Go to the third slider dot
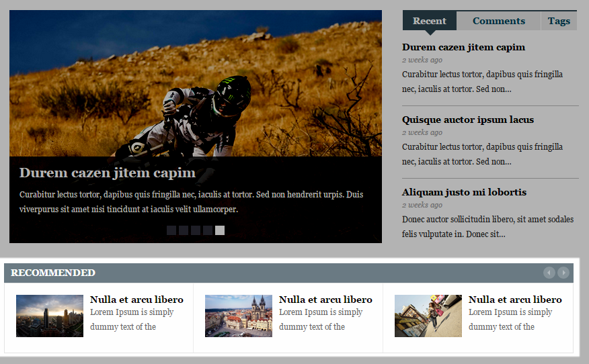Image resolution: width=589 pixels, height=364 pixels. [x=196, y=230]
